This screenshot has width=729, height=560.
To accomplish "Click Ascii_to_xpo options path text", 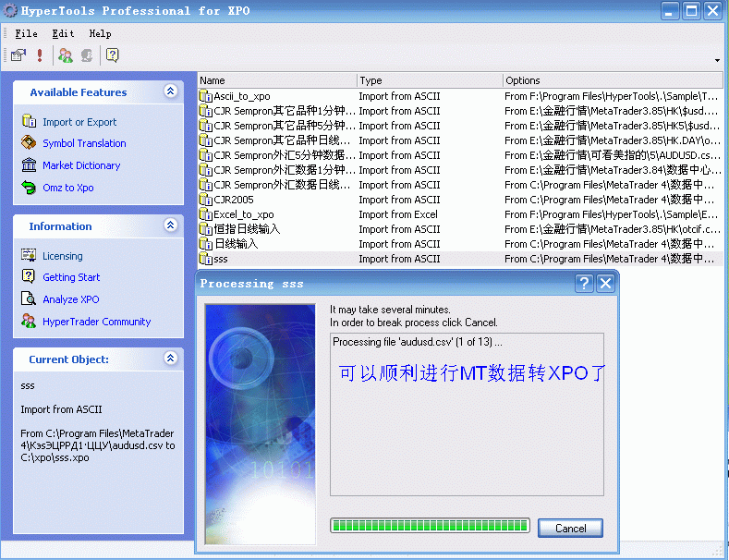I will (x=612, y=96).
